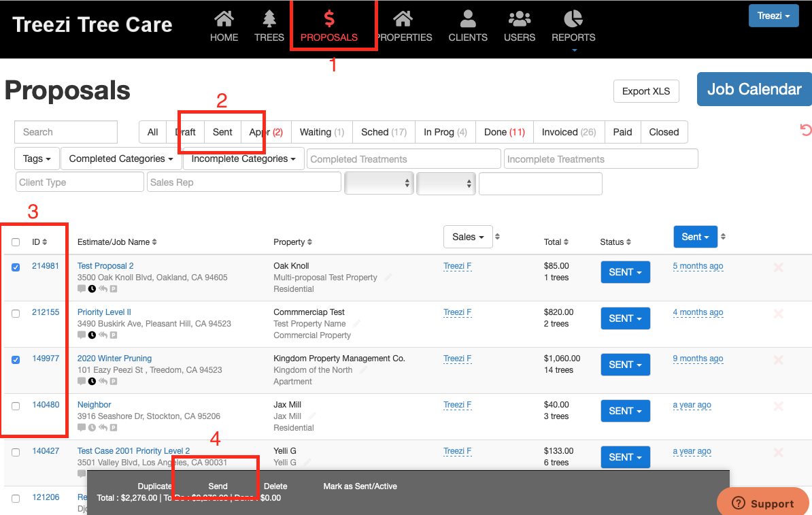Click the Job Calendar button
812x515 pixels.
(x=754, y=89)
